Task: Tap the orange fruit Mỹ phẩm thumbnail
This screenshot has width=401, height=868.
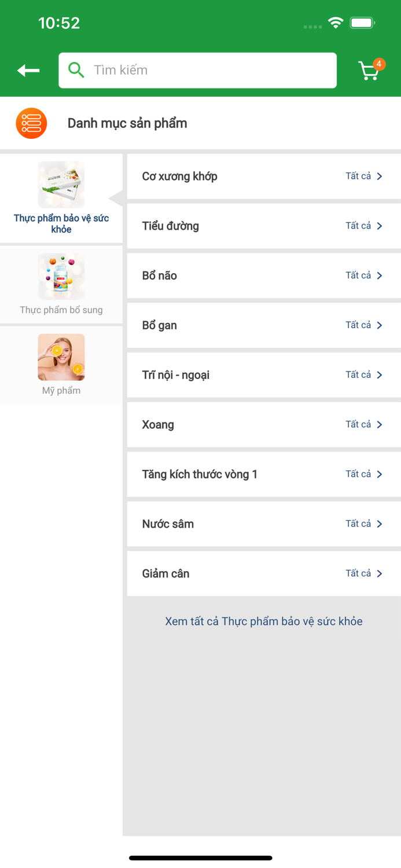Action: point(61,356)
